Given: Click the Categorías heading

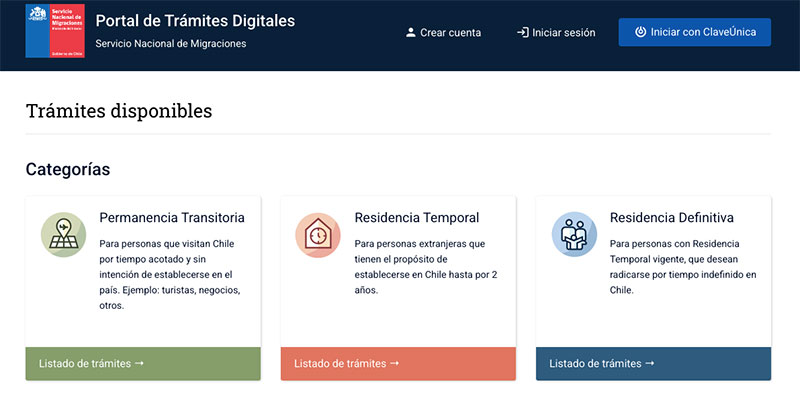Looking at the screenshot, I should point(68,169).
